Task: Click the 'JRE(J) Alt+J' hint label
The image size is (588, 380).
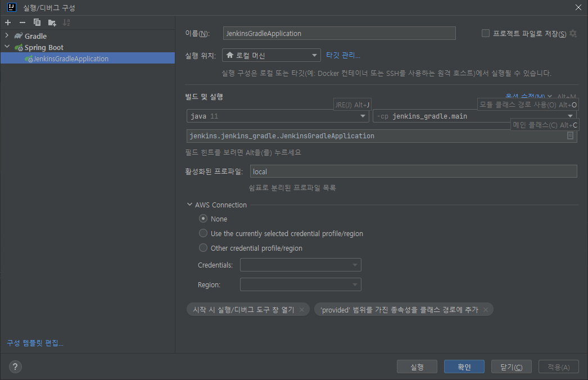Action: (x=352, y=105)
